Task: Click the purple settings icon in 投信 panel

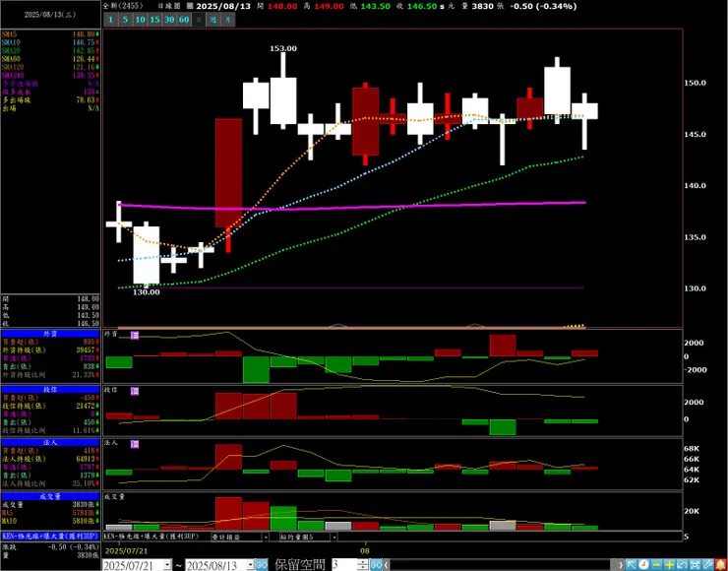Action: (135, 391)
